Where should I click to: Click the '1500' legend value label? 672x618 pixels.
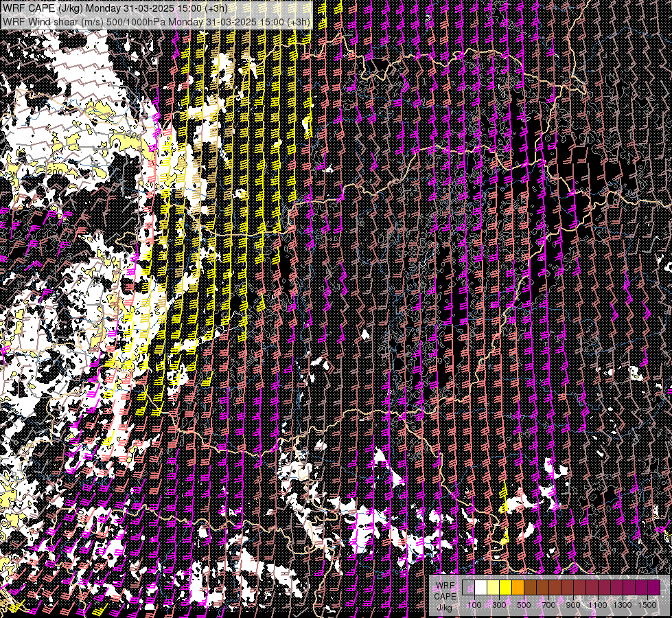click(647, 605)
